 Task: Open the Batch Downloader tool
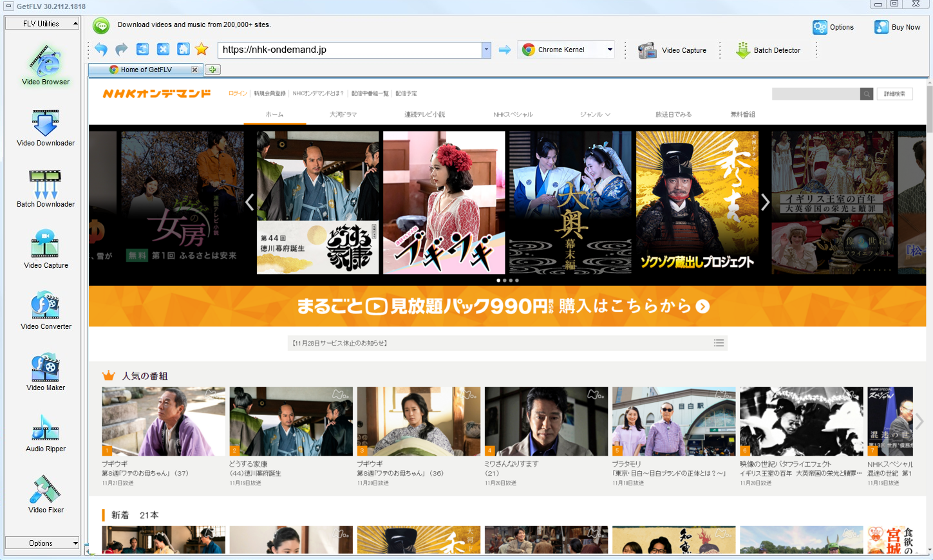tap(45, 189)
